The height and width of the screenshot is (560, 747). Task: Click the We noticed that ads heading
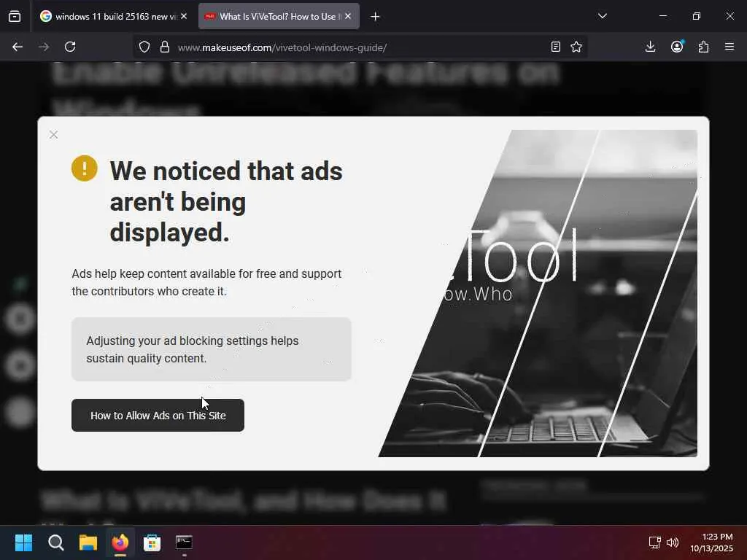(226, 202)
